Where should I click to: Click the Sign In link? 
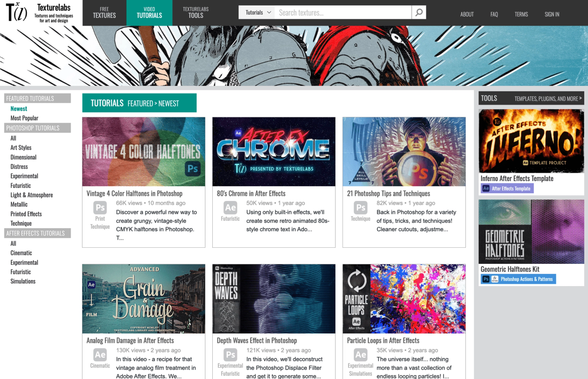pos(552,14)
